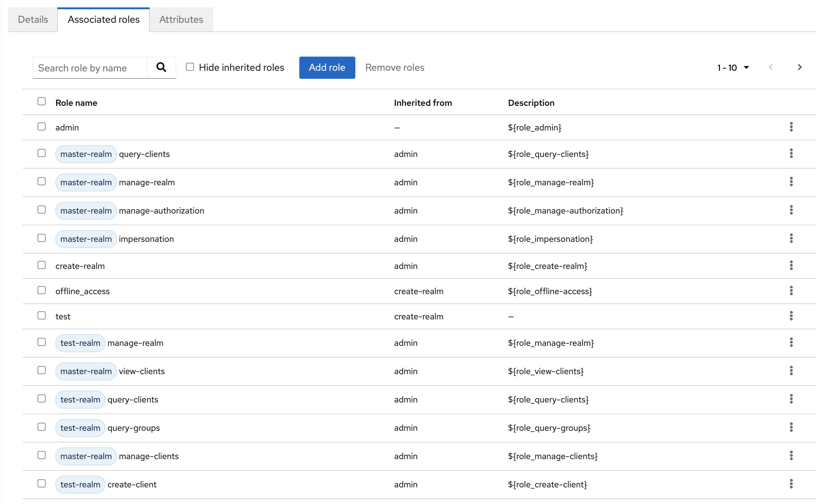The width and height of the screenshot is (816, 504).
Task: Click the Add role button
Action: point(327,68)
